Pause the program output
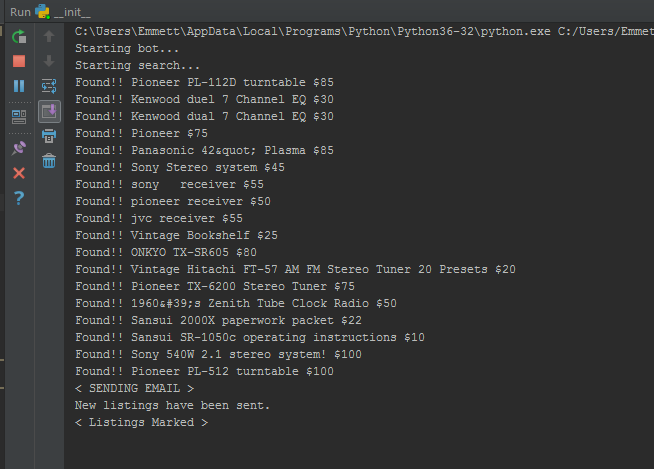 point(19,86)
